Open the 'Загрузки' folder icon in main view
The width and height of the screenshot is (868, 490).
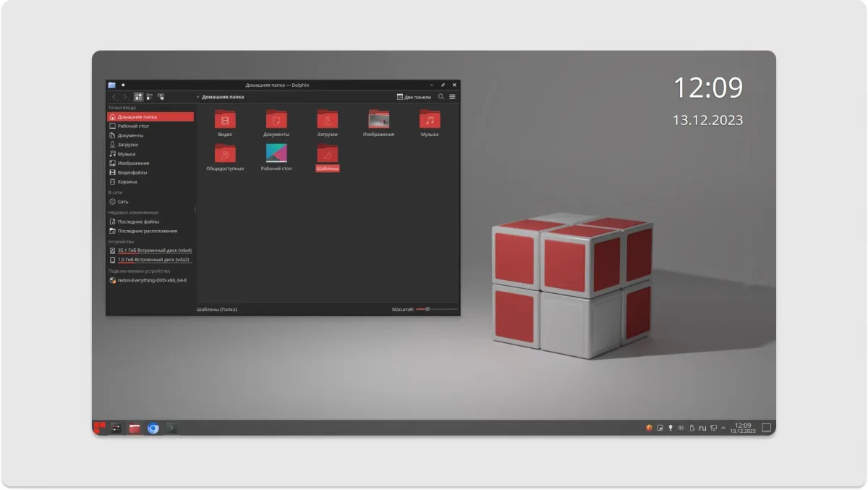pyautogui.click(x=327, y=122)
